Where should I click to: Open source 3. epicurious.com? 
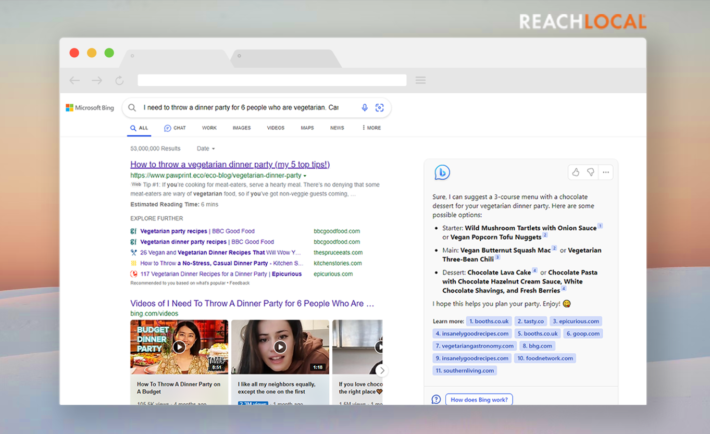576,321
